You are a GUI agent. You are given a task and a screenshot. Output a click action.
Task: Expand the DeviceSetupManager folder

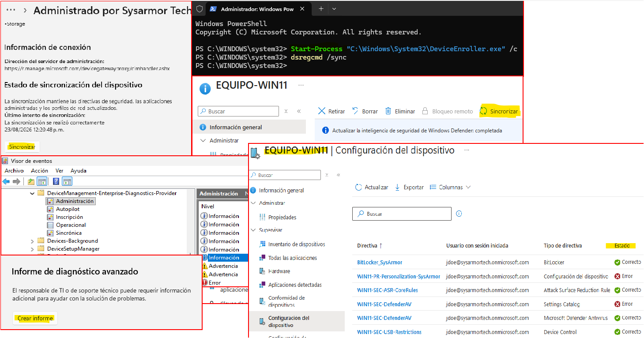[32, 249]
